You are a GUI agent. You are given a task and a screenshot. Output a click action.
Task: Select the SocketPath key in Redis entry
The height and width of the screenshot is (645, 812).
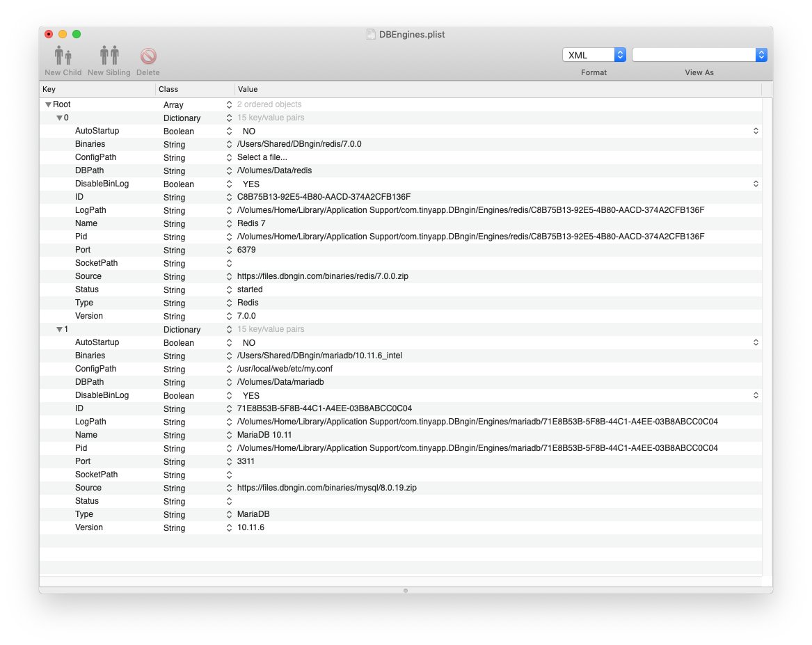tap(96, 263)
